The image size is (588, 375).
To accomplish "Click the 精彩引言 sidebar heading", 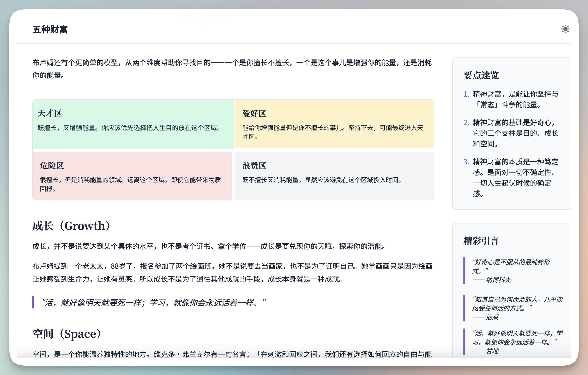I will [x=481, y=240].
